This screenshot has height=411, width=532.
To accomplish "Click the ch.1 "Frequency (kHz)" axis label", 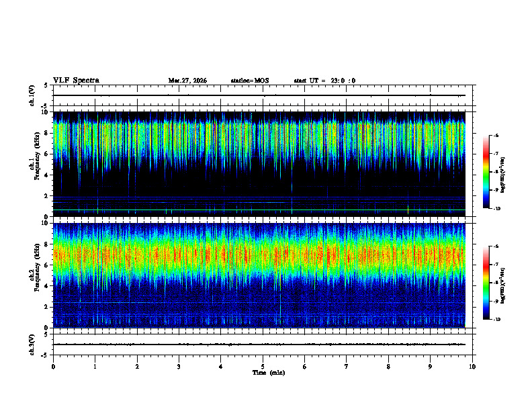I will click(37, 155).
